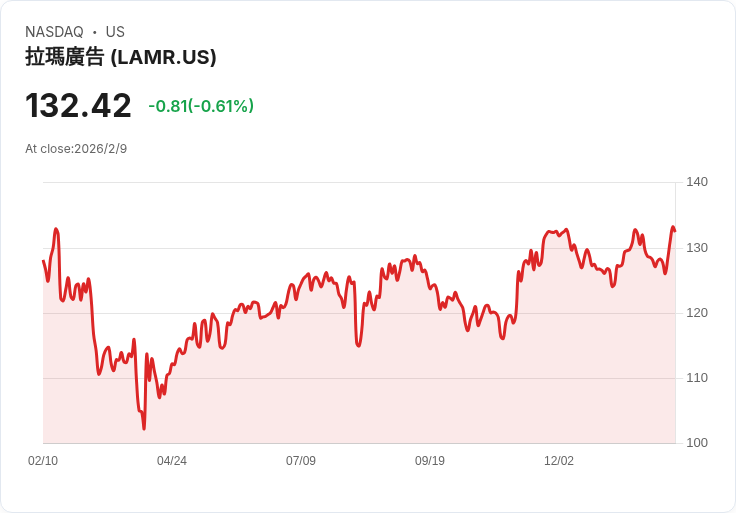The image size is (736, 513).
Task: Click the 100 y-axis label
Action: click(x=697, y=443)
